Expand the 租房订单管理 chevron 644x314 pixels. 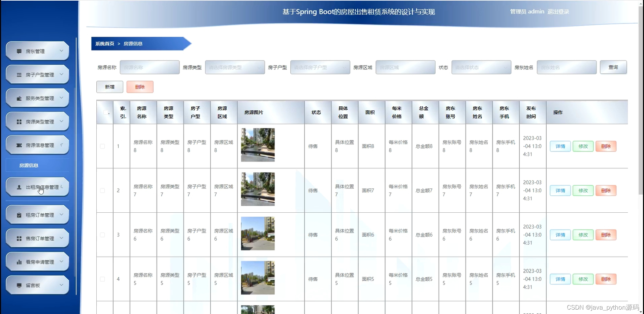point(61,214)
